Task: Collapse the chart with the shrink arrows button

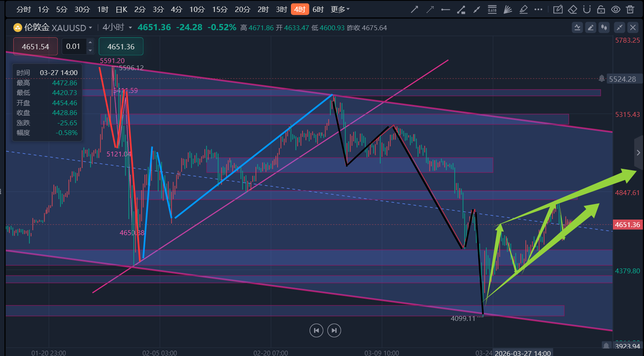Action: (620, 28)
